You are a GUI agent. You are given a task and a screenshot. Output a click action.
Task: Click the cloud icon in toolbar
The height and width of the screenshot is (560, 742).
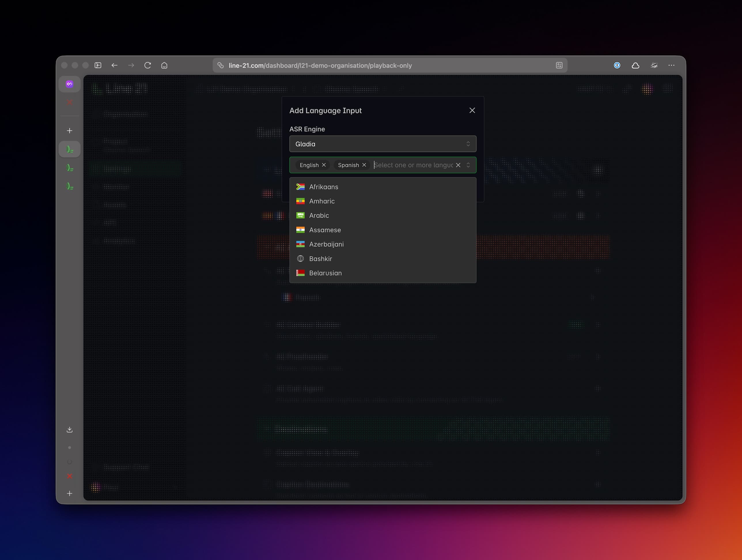tap(635, 65)
